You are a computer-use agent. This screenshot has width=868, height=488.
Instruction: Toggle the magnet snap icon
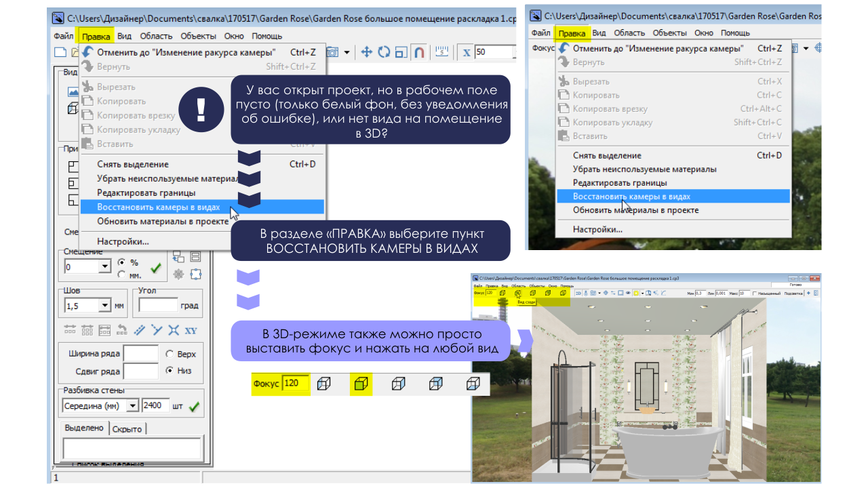418,52
